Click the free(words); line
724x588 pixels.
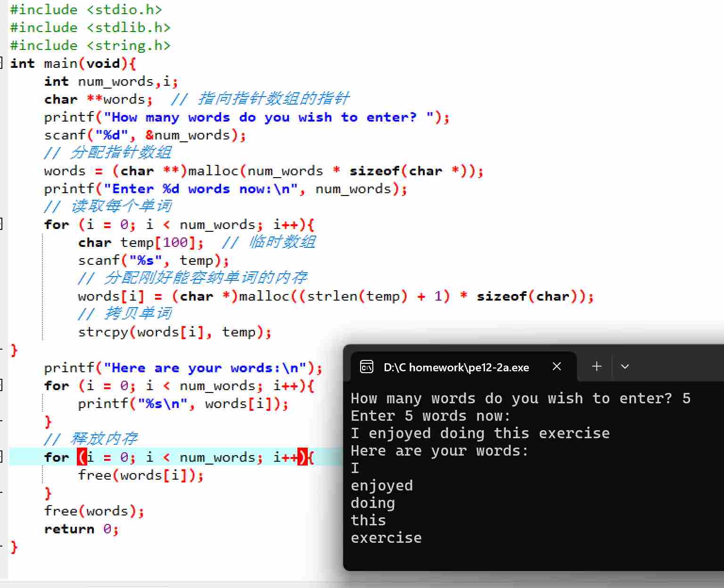click(94, 511)
